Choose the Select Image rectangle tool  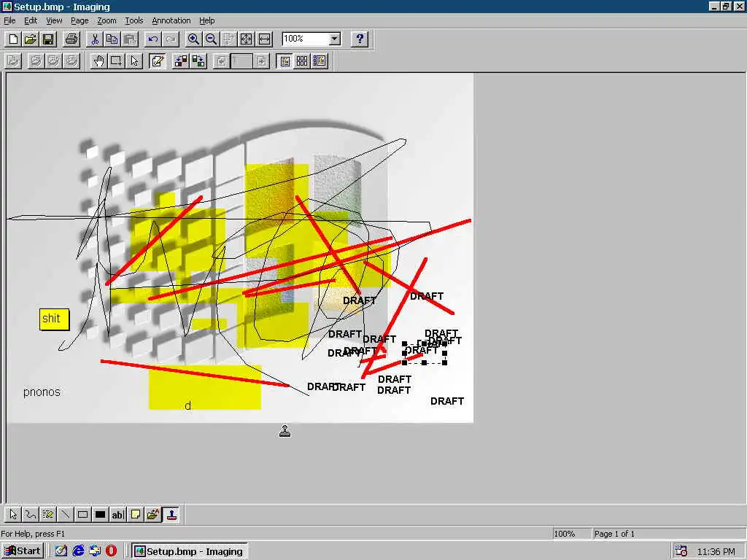click(116, 61)
